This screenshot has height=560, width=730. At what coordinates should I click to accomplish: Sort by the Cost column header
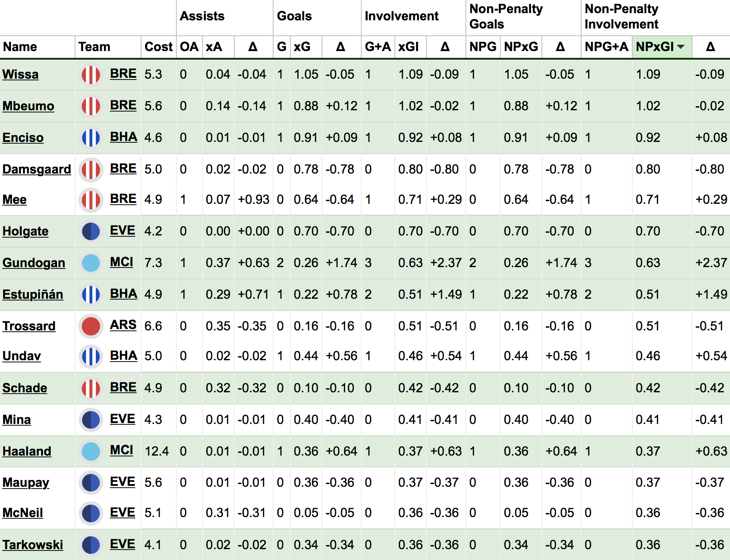(158, 47)
